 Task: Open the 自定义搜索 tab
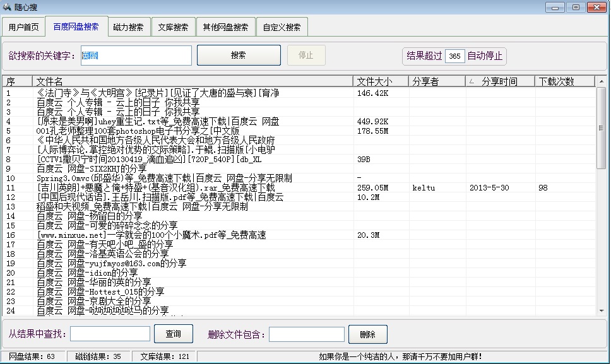(x=282, y=28)
